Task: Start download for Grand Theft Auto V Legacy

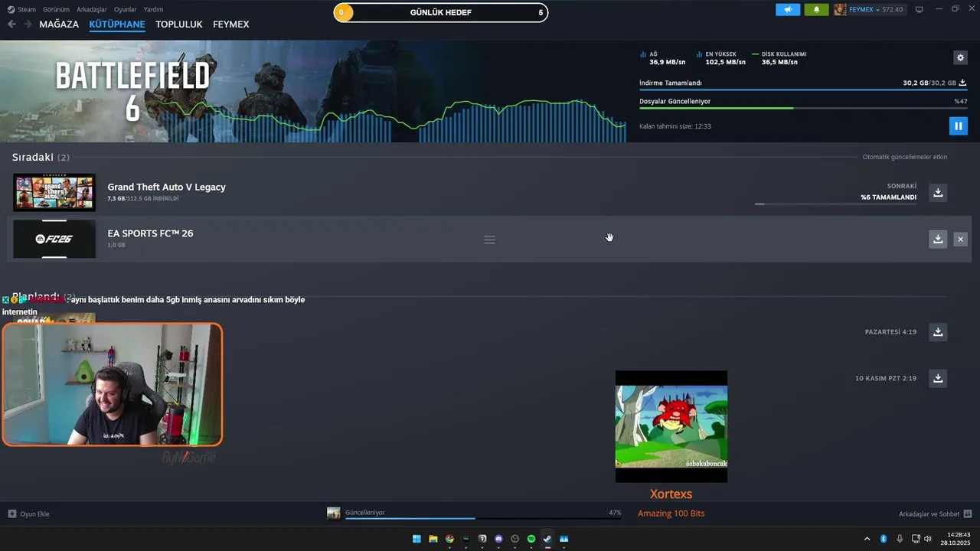Action: point(938,192)
